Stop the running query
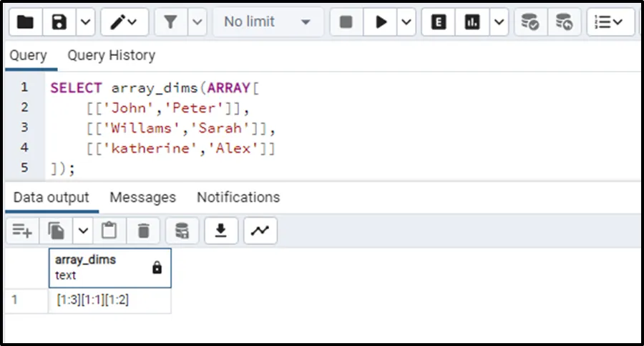644x346 pixels. click(346, 22)
